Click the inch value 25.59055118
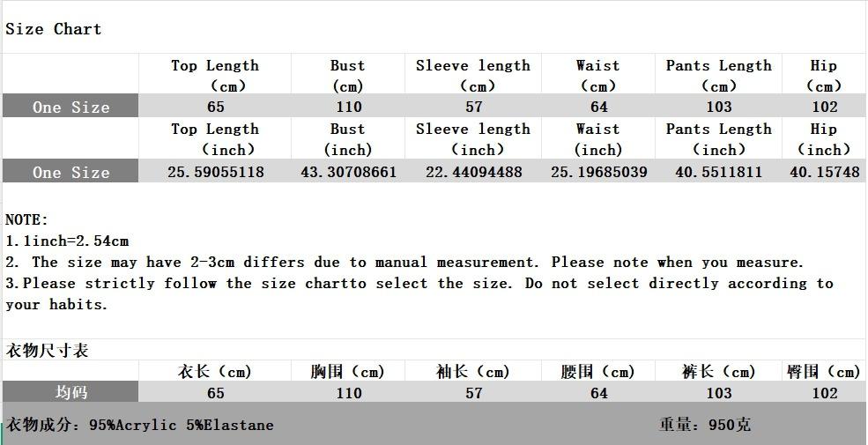 coord(215,172)
